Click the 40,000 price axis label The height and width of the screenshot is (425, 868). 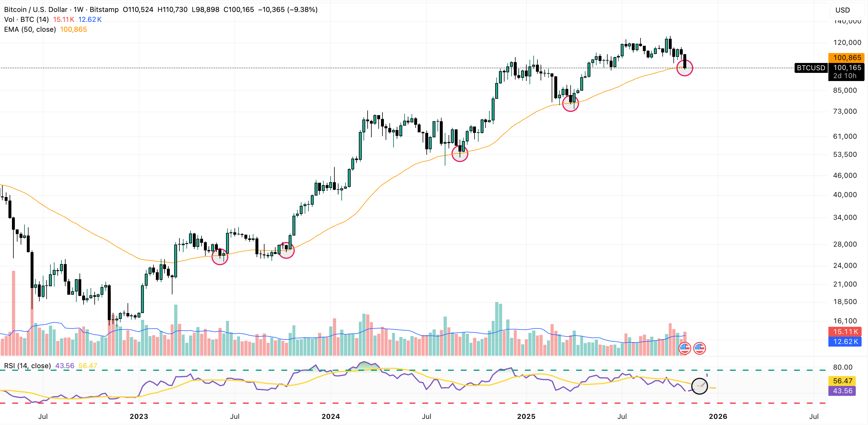tap(845, 195)
